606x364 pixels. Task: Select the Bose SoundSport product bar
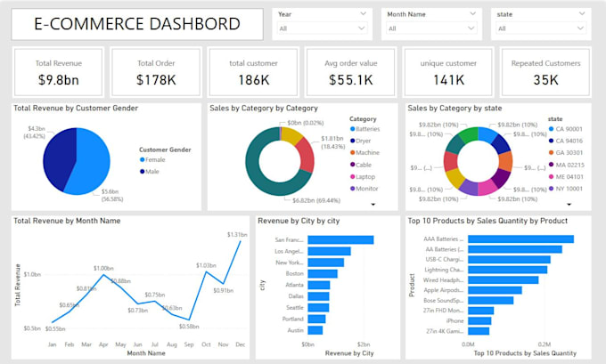point(491,300)
